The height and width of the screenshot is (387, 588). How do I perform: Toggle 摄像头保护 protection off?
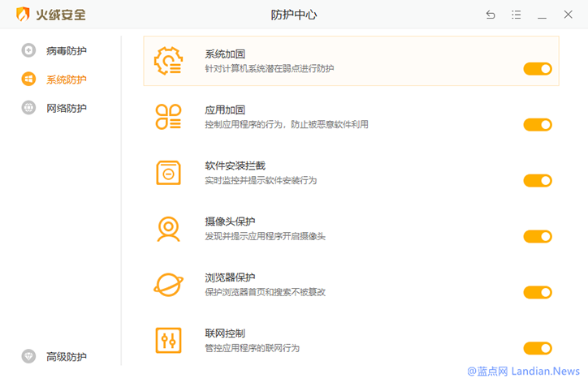click(x=537, y=236)
